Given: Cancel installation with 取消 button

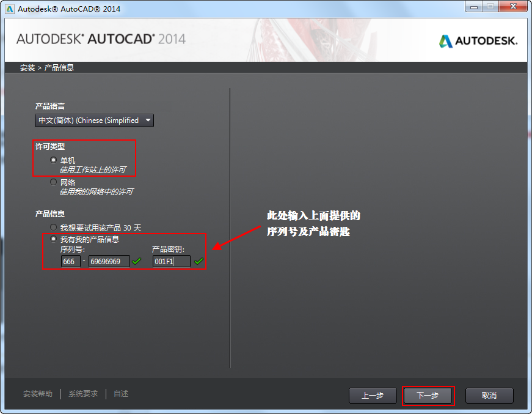Looking at the screenshot, I should [489, 396].
